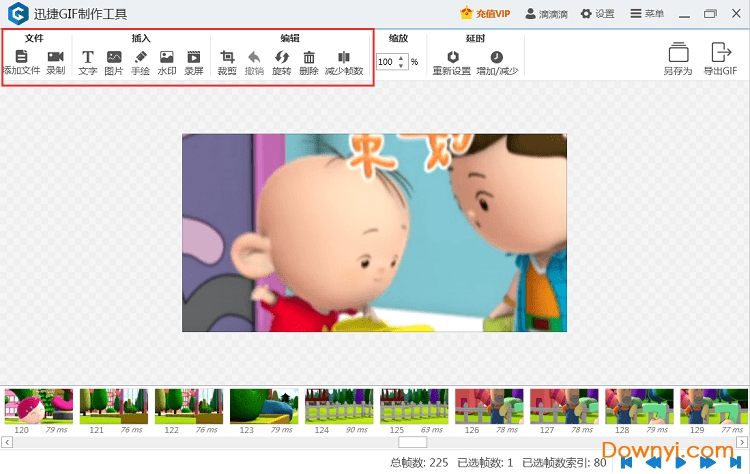The height and width of the screenshot is (474, 750).
Task: Add a watermark using 水印 icon
Action: 166,58
